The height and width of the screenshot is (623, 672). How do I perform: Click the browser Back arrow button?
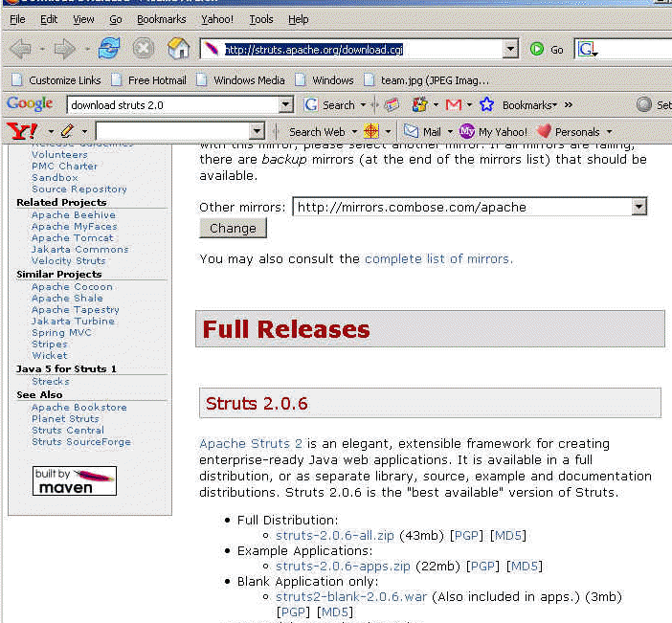pos(20,49)
